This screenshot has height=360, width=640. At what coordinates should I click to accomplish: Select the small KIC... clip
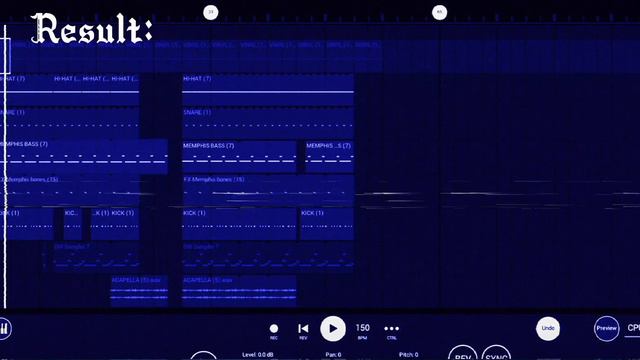(x=72, y=224)
